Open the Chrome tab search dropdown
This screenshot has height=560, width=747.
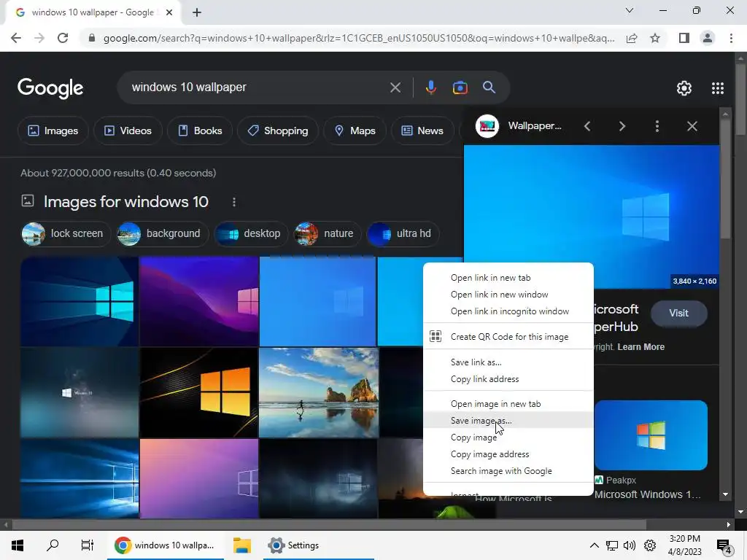coord(630,10)
